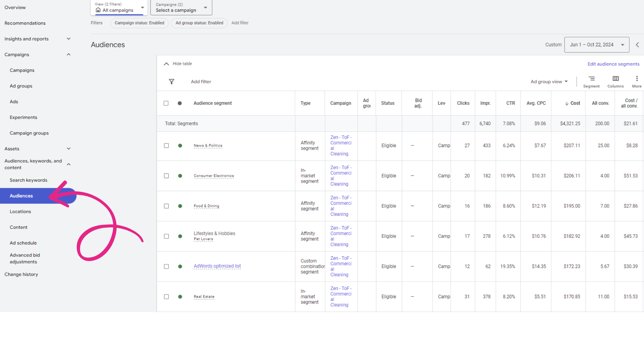Open Audiences keywords and content section
This screenshot has width=644, height=362.
coord(33,164)
